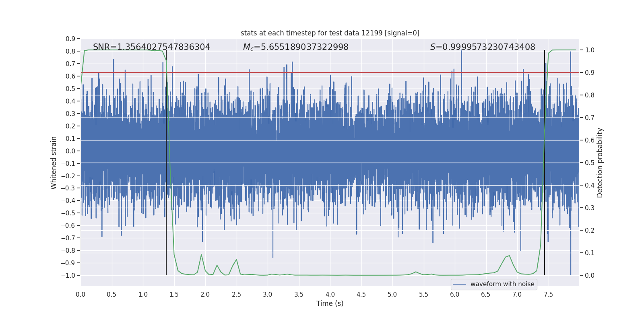Screen dimensions: 644x322
Task: Click the 1.0 tick on the detection probability axis
Action: (590, 50)
